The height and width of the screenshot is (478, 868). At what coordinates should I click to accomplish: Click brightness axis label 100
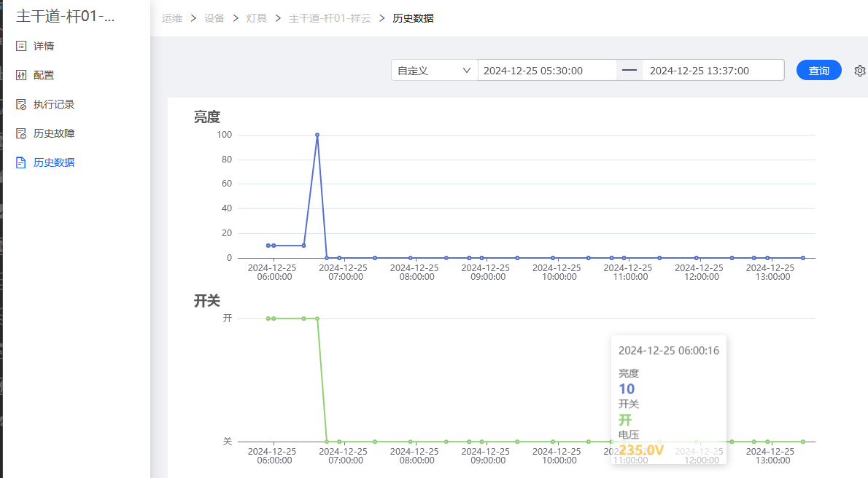(224, 134)
